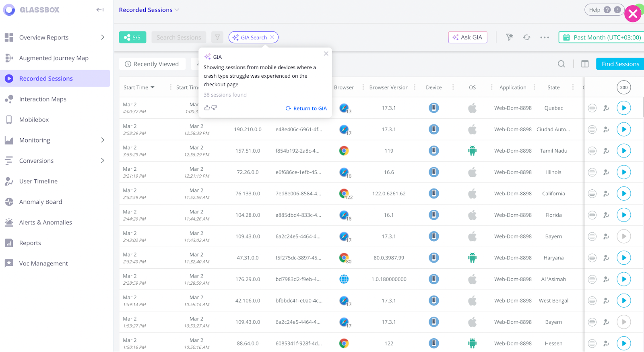The height and width of the screenshot is (352, 644).
Task: Collapse the sidebar with arrow icon
Action: tap(100, 10)
